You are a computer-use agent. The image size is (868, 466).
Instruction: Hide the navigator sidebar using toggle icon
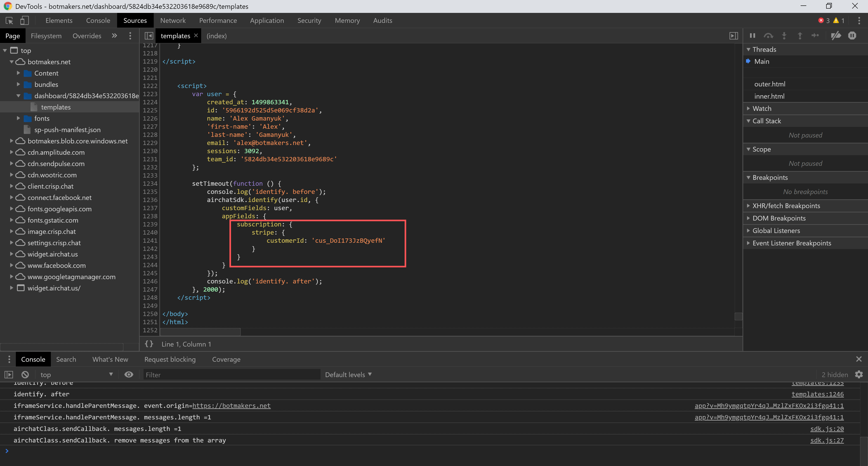[149, 36]
